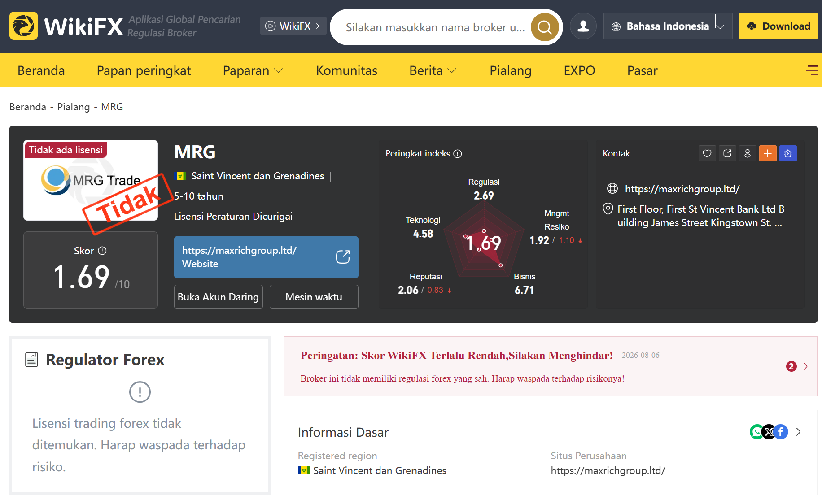This screenshot has height=504, width=822.
Task: Open the EXPO menu item
Action: 579,70
